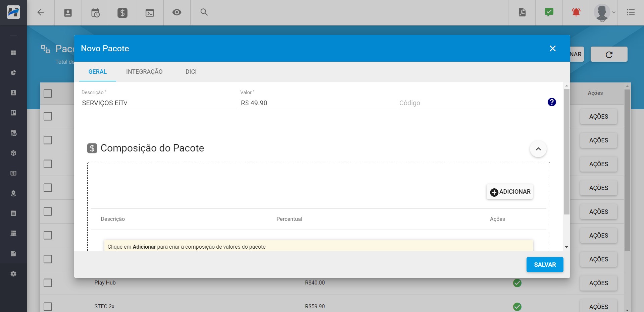Click the SALVAR button
This screenshot has height=312, width=644.
545,265
